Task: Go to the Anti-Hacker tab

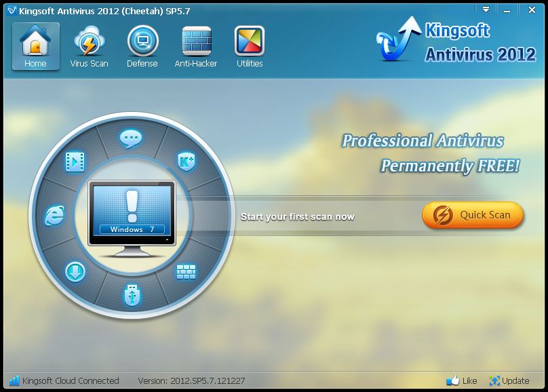Action: pyautogui.click(x=196, y=46)
